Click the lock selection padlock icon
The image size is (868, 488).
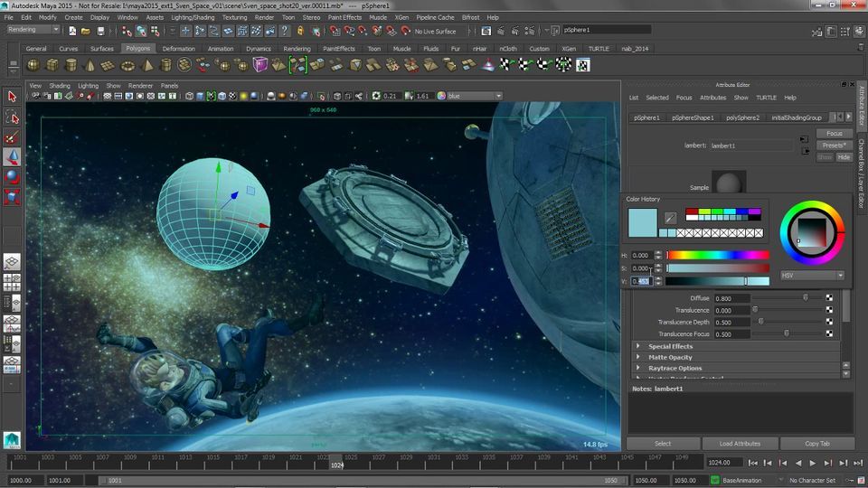[x=300, y=31]
